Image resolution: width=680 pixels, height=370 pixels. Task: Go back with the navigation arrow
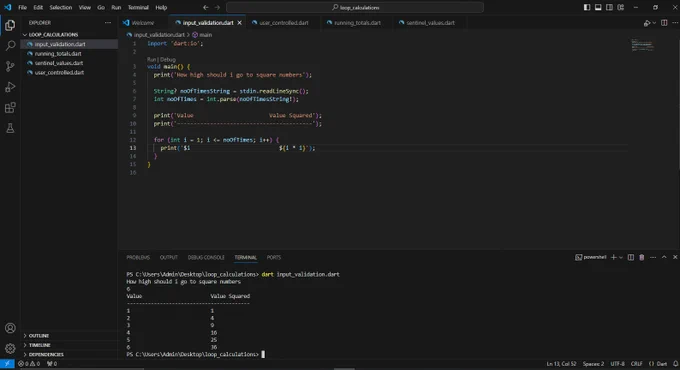point(206,7)
